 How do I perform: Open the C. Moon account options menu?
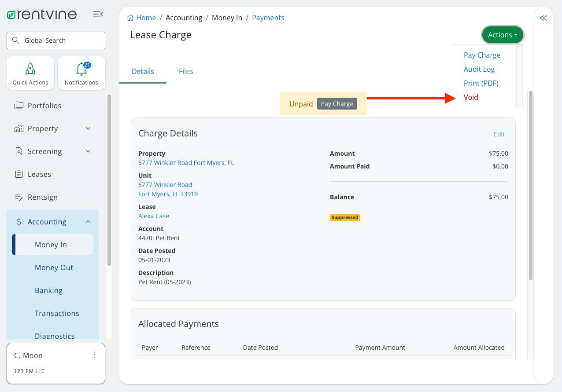pos(94,355)
